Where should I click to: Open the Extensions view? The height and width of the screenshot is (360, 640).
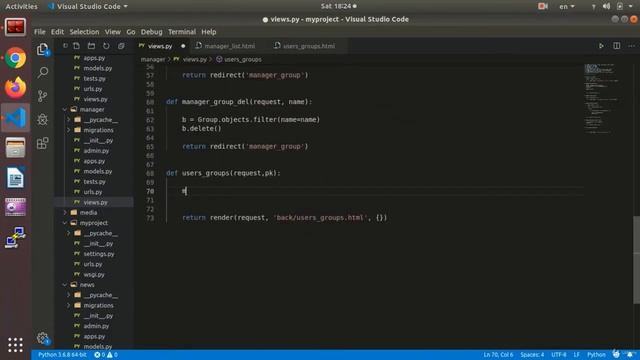point(42,143)
